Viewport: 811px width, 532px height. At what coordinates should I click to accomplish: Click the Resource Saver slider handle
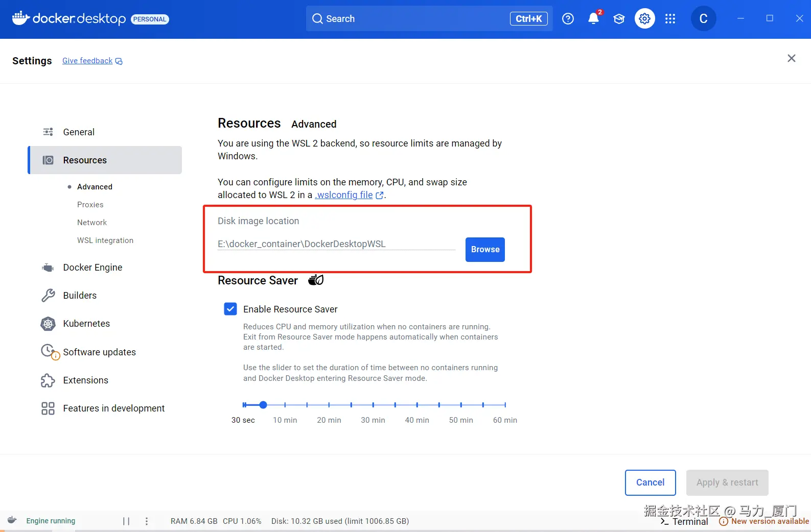(263, 405)
